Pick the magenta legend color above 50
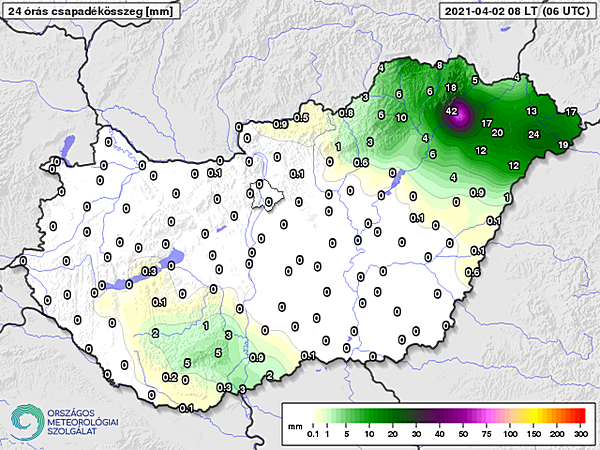This screenshot has width=600, height=450. point(463,413)
